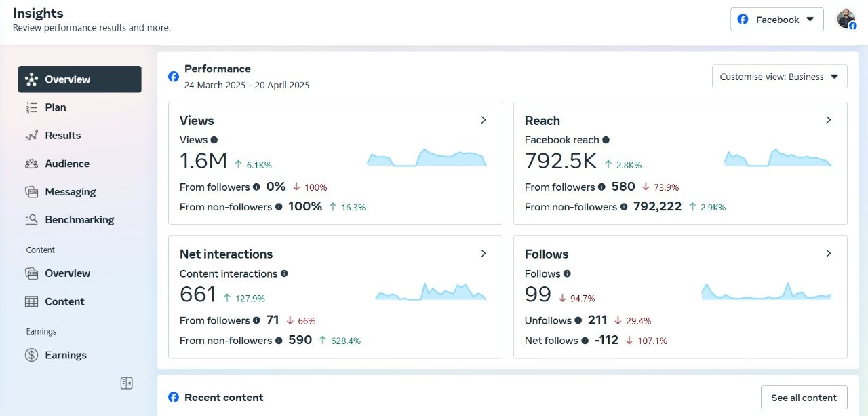Click the Results line chart icon
The width and height of the screenshot is (868, 416).
point(31,136)
